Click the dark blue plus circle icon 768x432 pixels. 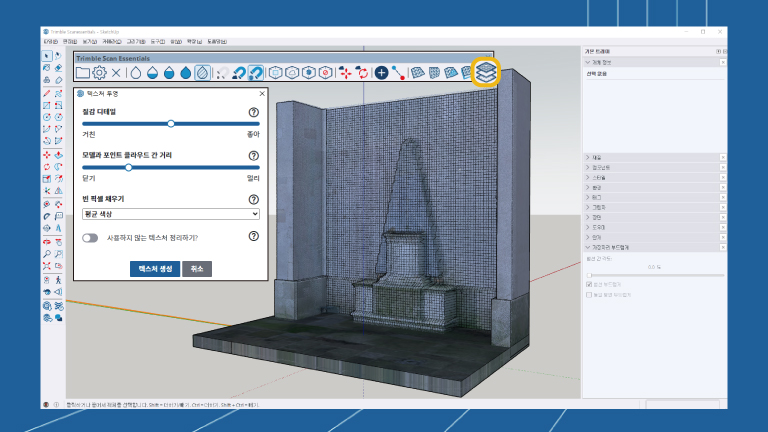(381, 73)
